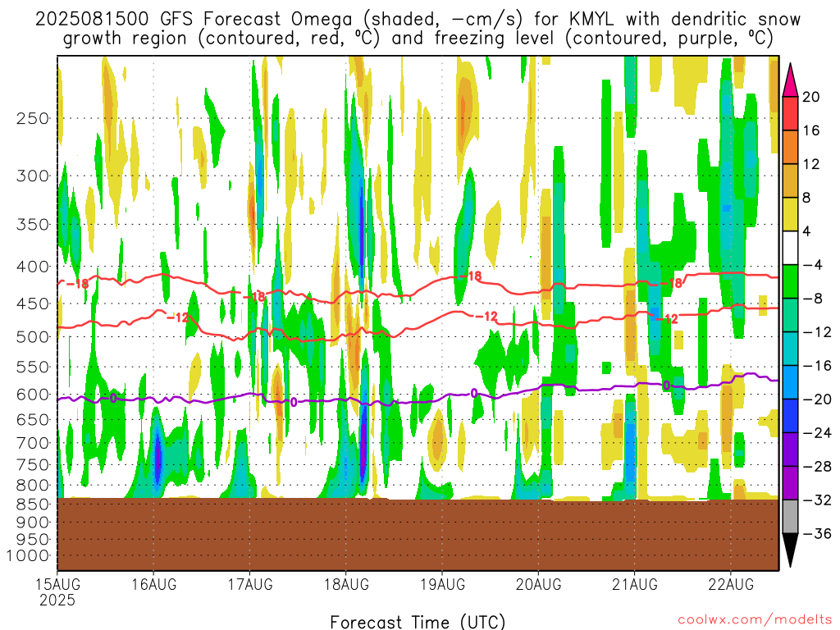Click the 500 pressure level label
This screenshot has width=840, height=630.
(33, 337)
